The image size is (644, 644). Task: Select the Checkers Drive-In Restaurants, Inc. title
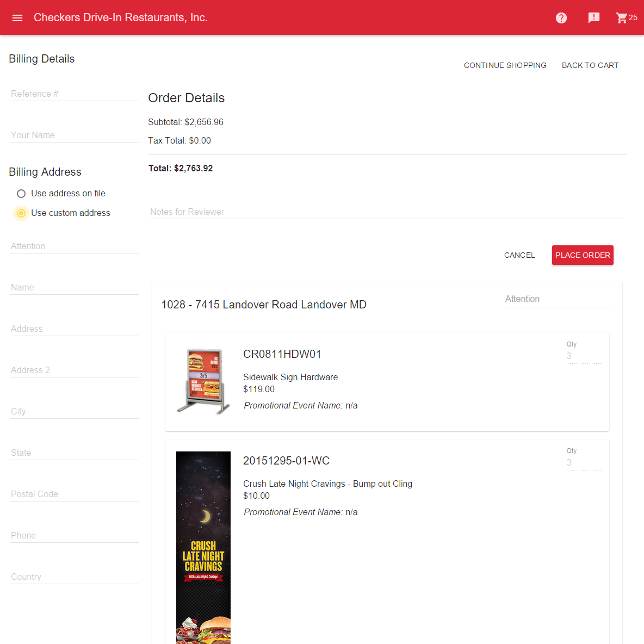[121, 17]
